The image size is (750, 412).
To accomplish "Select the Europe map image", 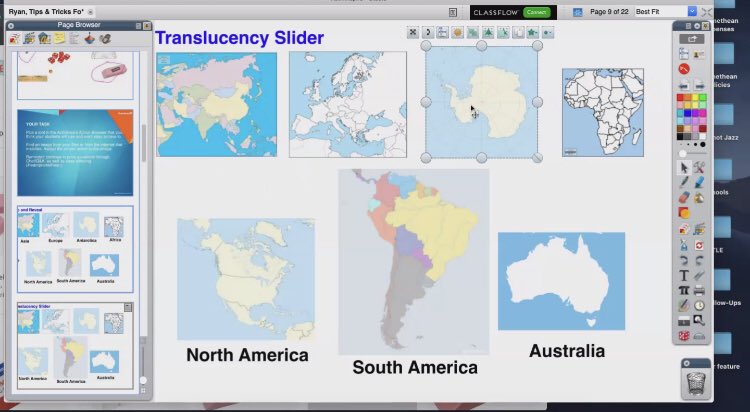I will [x=348, y=105].
